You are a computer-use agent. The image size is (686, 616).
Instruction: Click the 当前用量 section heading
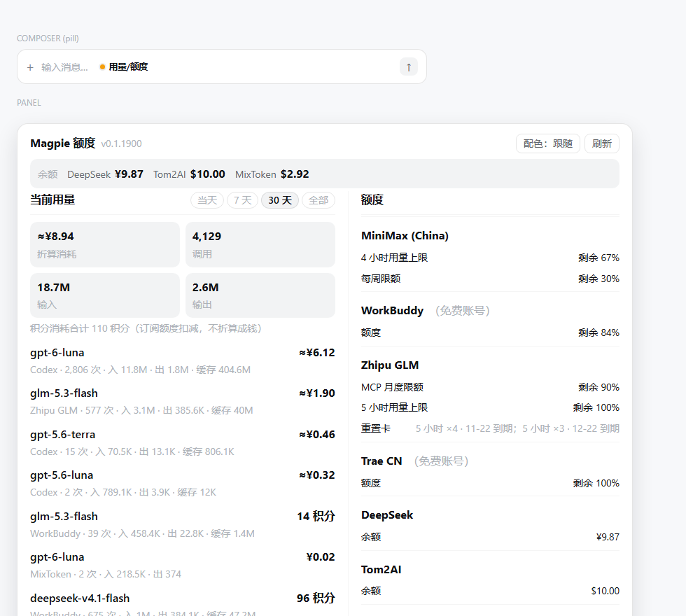(x=52, y=200)
